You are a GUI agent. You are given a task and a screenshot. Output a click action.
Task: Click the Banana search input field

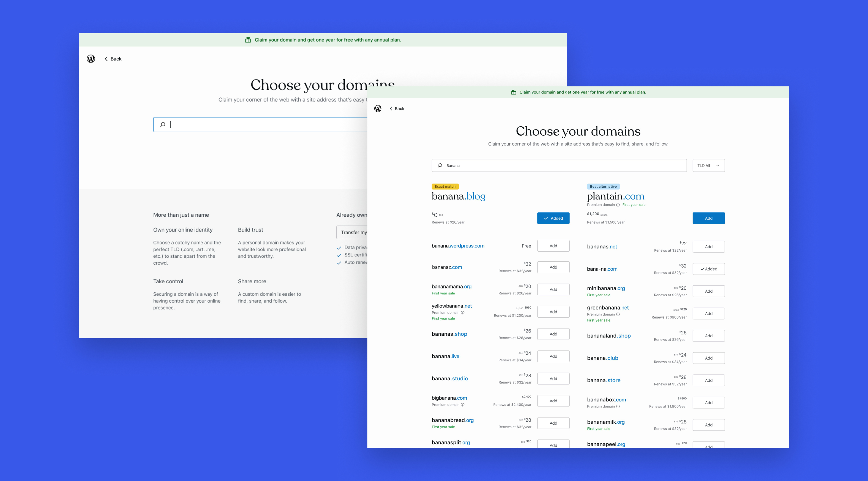click(559, 165)
